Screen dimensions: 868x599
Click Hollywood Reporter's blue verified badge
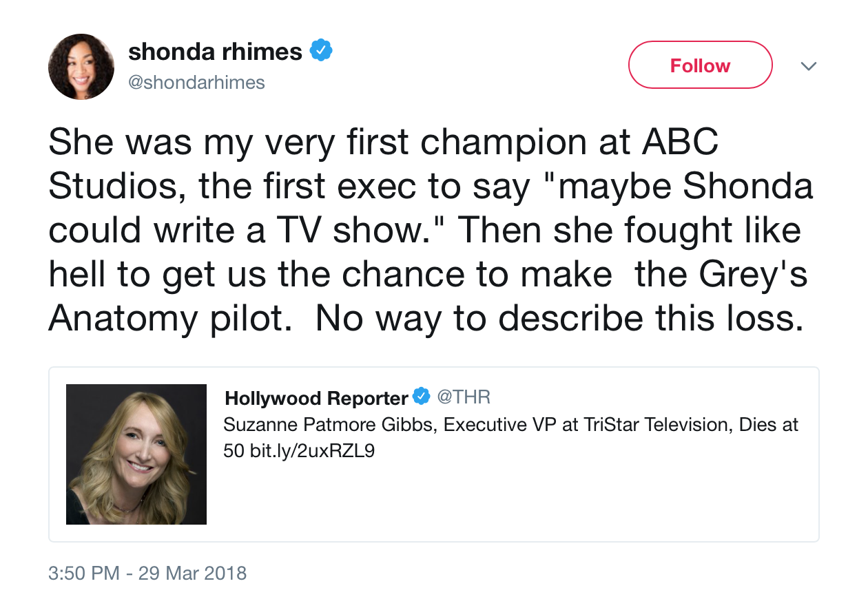pos(421,396)
